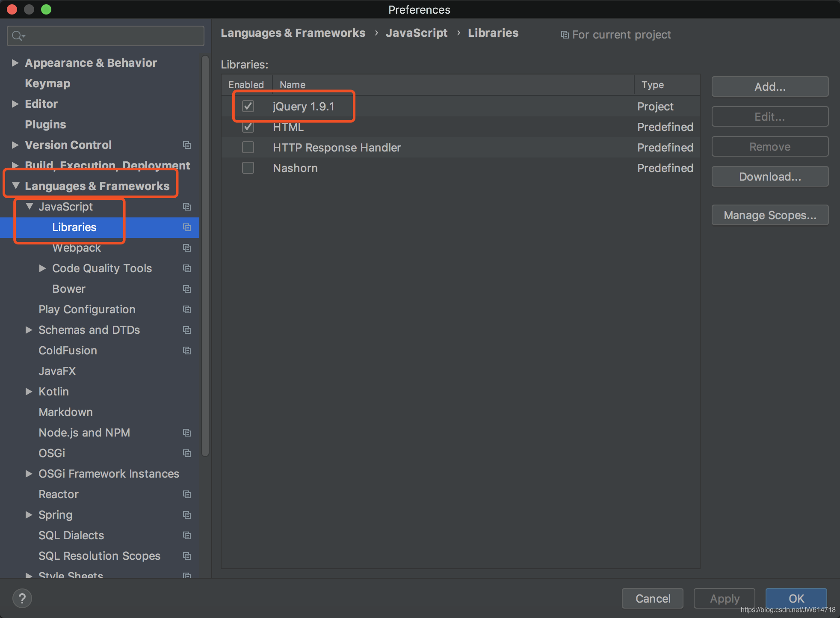
Task: Click project-level icon next to Version Control
Action: [187, 145]
